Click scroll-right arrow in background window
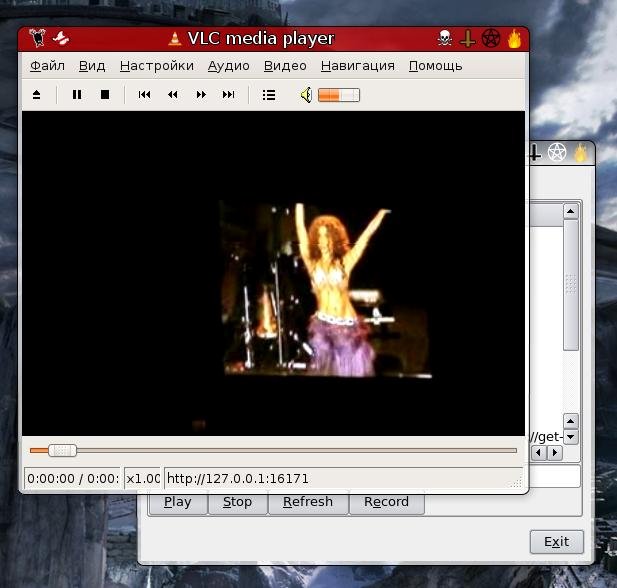Screen dimensions: 617x588 pyautogui.click(x=555, y=453)
